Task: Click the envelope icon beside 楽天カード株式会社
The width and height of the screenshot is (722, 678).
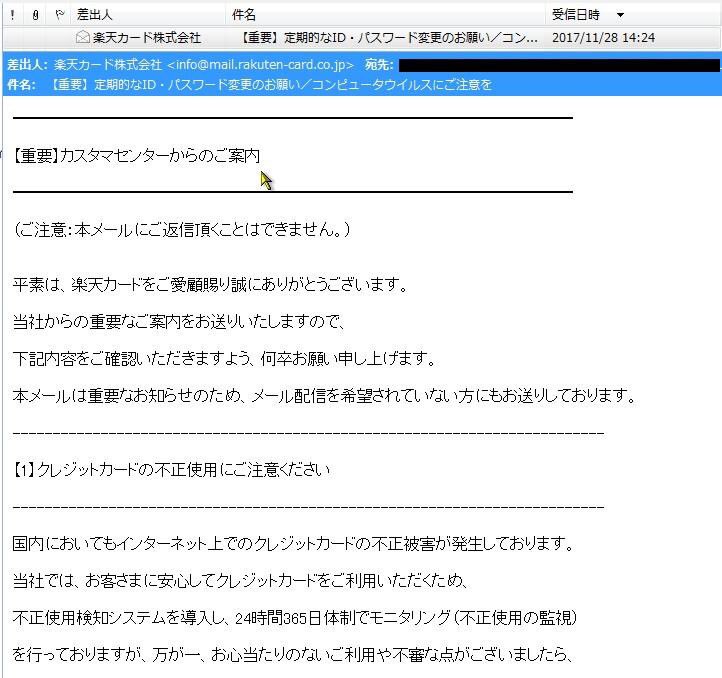Action: click(x=82, y=37)
